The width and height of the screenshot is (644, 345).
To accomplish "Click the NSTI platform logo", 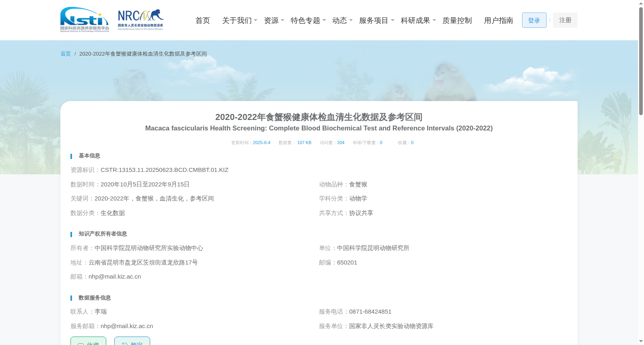I will click(85, 20).
